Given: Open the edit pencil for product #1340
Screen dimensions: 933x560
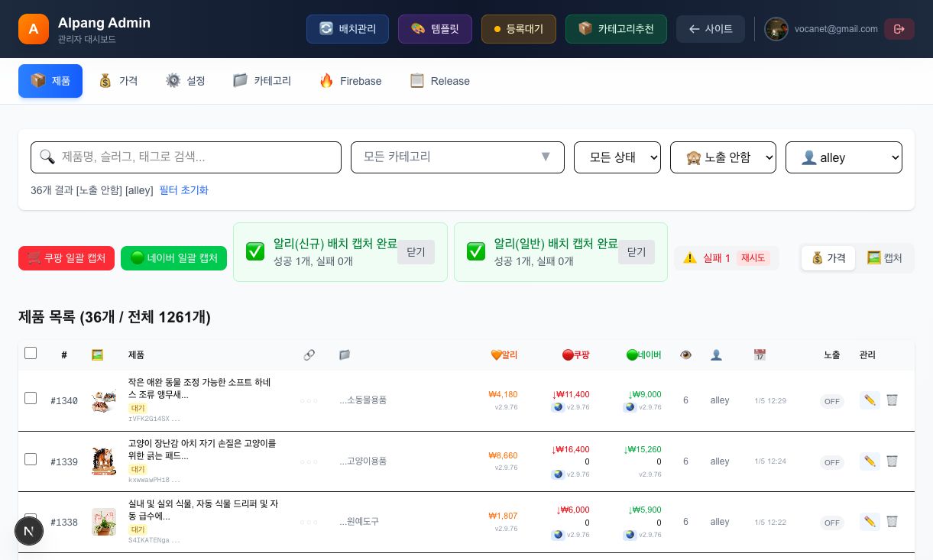Looking at the screenshot, I should pyautogui.click(x=870, y=400).
